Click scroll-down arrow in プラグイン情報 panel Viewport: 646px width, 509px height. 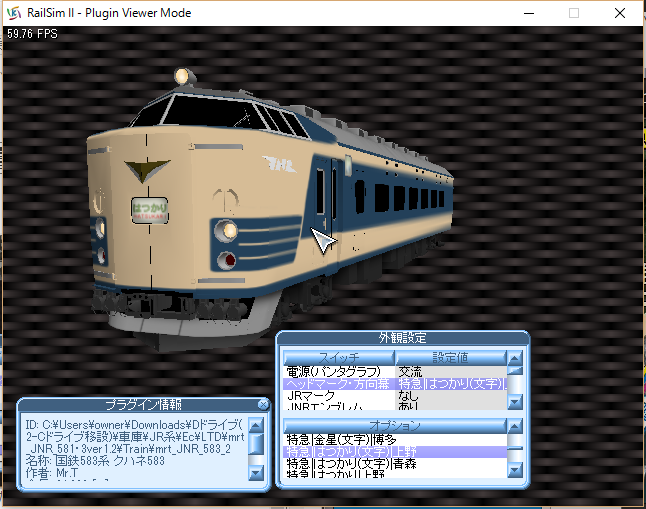[256, 473]
